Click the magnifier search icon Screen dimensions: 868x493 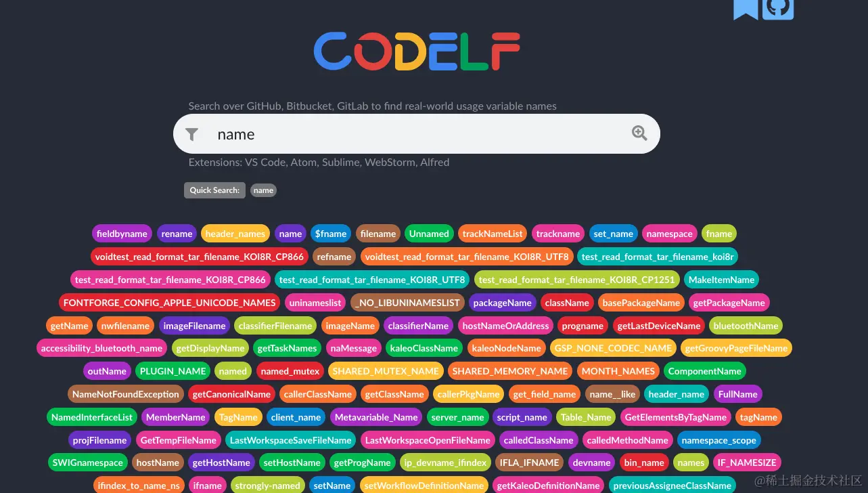(x=639, y=133)
